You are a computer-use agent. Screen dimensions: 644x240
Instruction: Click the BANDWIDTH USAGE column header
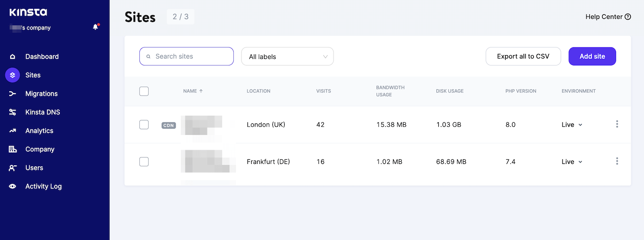pyautogui.click(x=390, y=91)
